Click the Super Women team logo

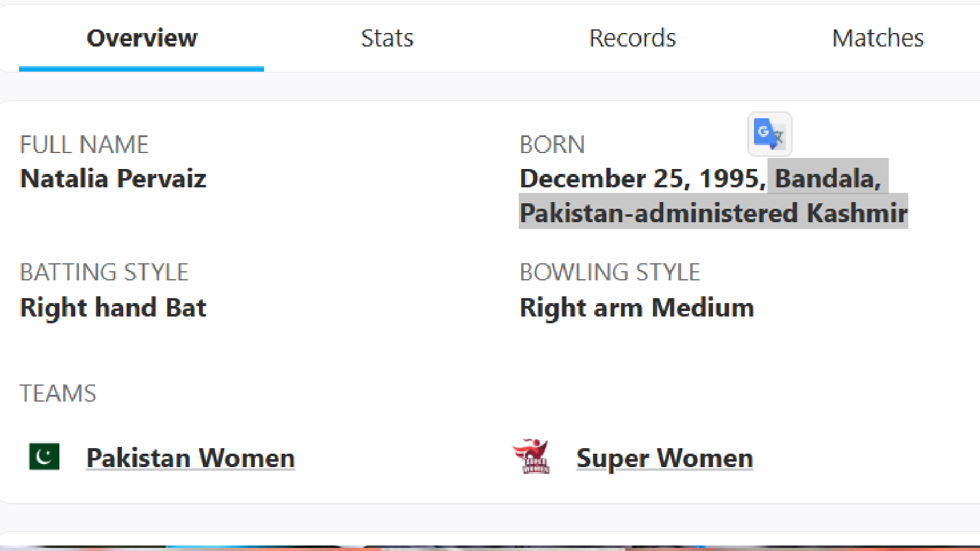tap(532, 457)
